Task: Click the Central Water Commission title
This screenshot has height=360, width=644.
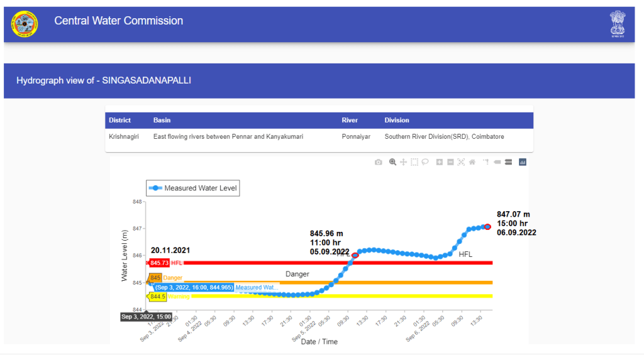Action: click(119, 21)
